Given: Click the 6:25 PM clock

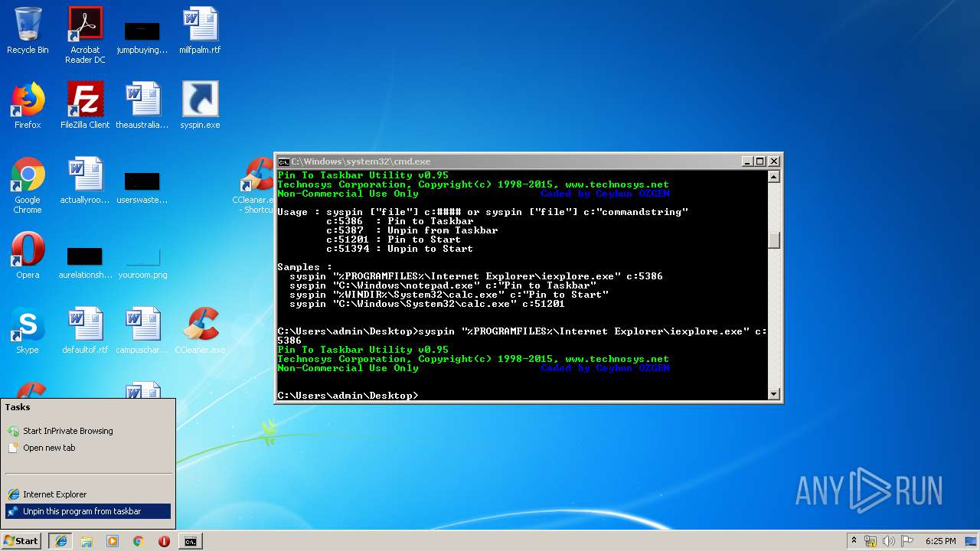Looking at the screenshot, I should coord(940,541).
